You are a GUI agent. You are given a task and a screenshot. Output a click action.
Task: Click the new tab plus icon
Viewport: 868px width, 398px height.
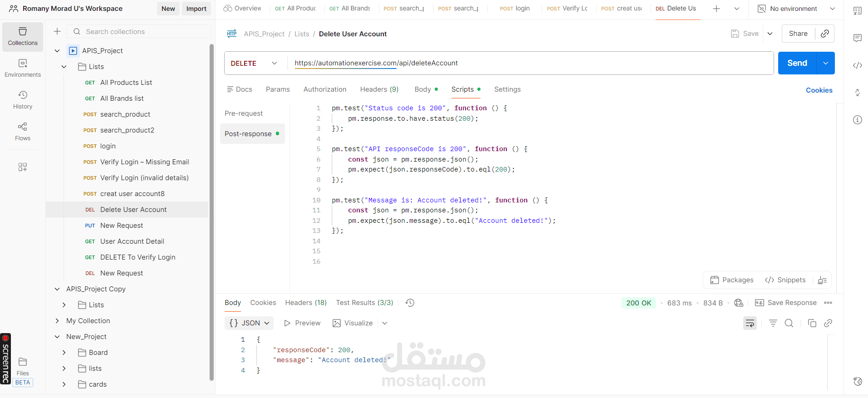coord(716,9)
